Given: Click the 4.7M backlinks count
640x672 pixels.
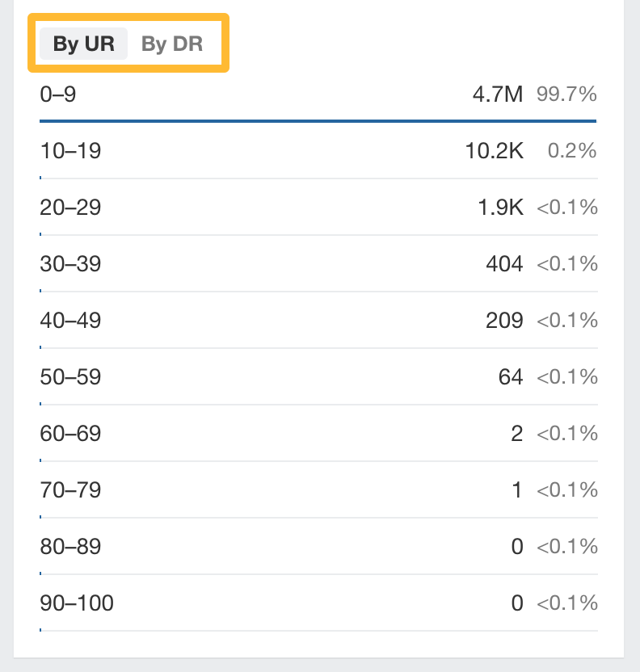Looking at the screenshot, I should point(497,94).
